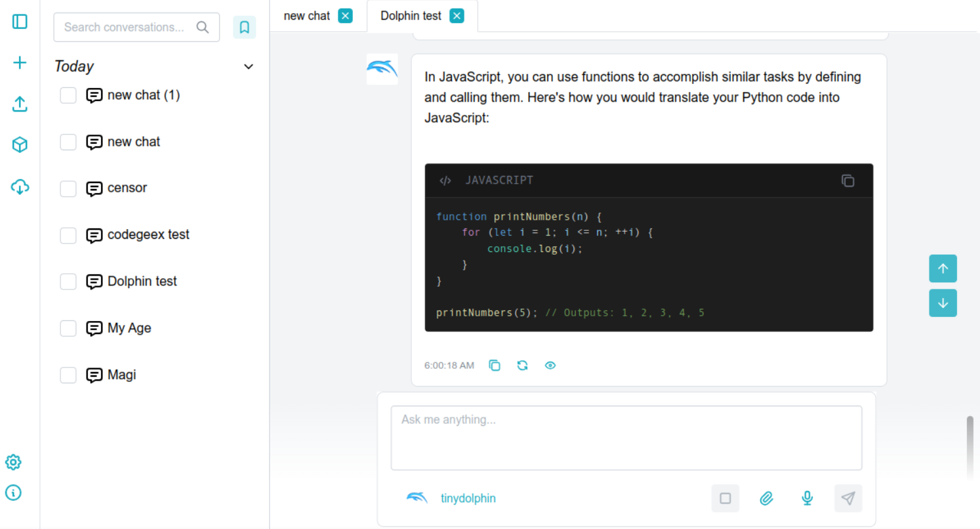Click the code brackets icon in code header
The height and width of the screenshot is (529, 980).
coord(445,180)
